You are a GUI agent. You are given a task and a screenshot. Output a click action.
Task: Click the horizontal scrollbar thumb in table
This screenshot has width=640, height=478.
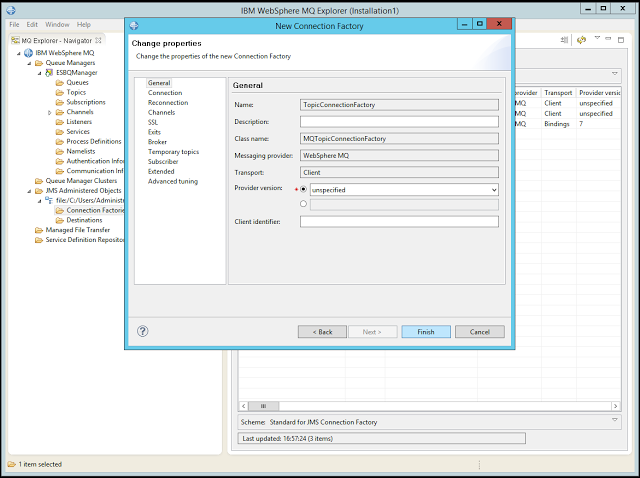[263, 406]
